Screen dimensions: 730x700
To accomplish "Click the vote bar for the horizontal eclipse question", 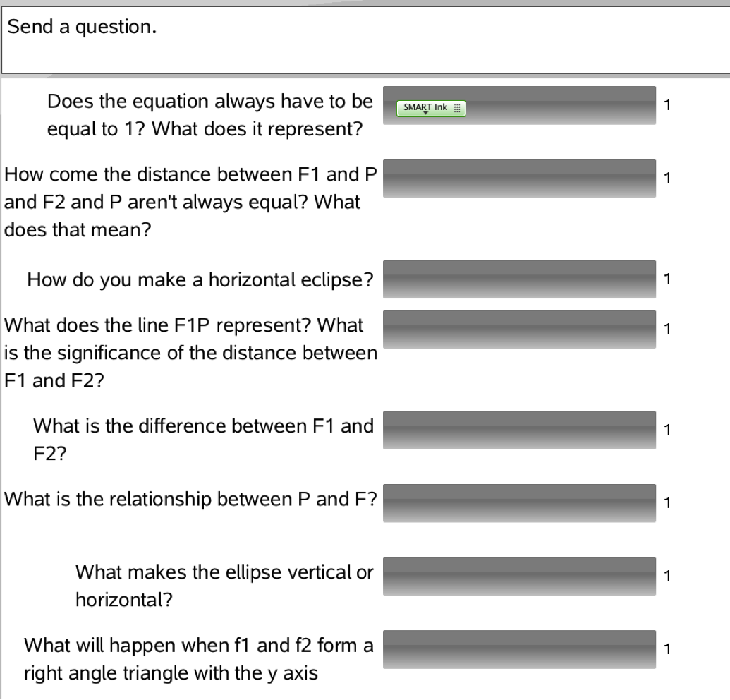I will (x=520, y=279).
